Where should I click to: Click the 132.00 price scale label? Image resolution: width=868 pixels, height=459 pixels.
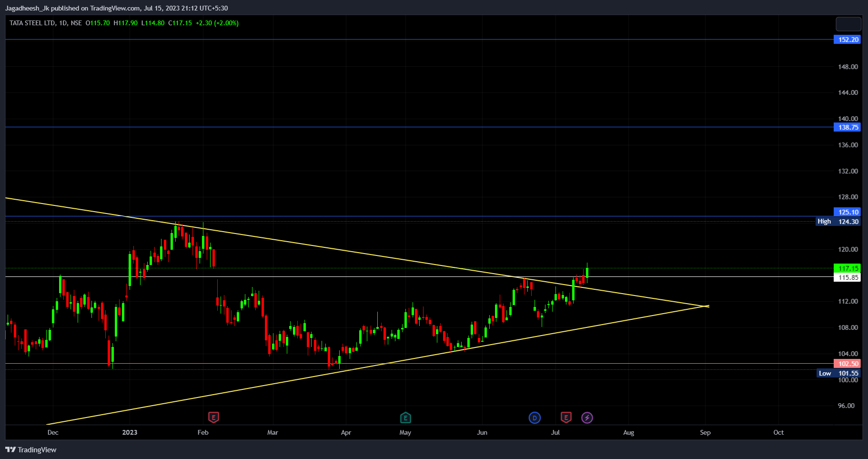point(848,171)
